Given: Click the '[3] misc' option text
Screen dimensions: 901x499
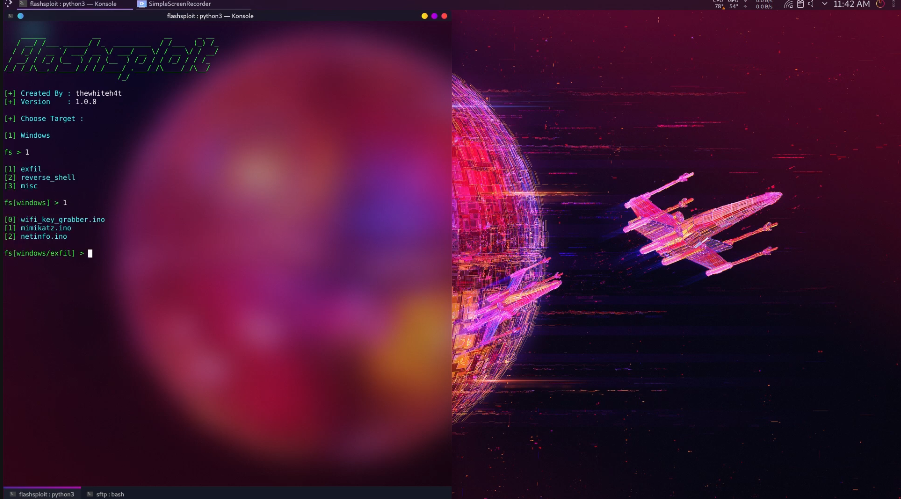Looking at the screenshot, I should coord(21,186).
